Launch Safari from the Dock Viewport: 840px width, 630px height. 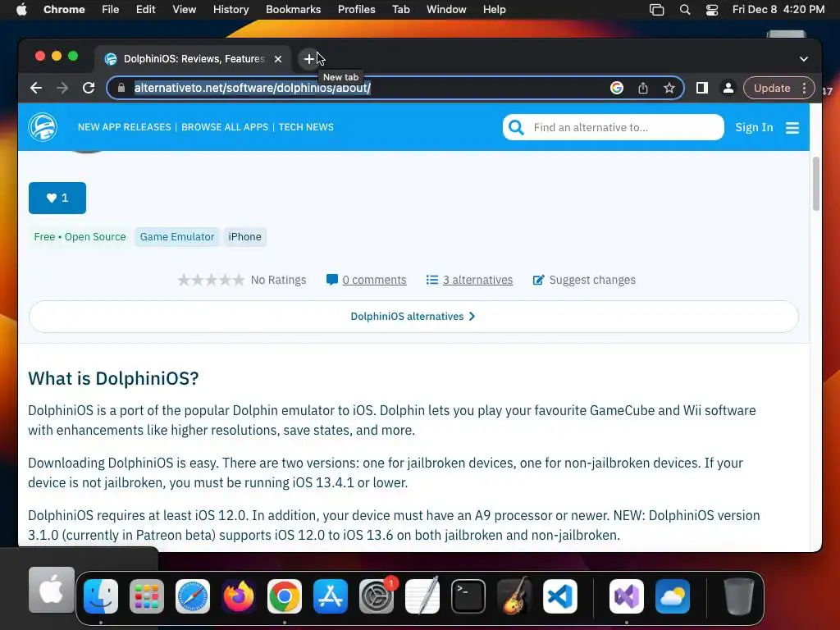pyautogui.click(x=193, y=596)
